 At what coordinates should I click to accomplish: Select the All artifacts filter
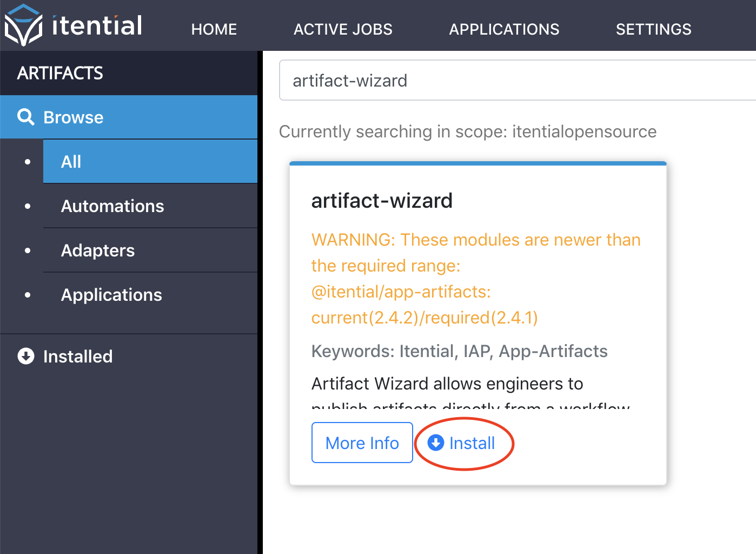150,161
